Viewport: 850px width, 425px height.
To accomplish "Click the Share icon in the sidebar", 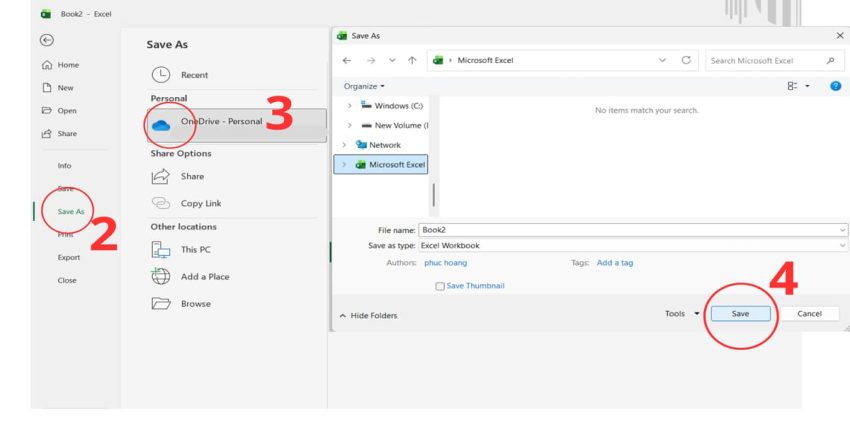I will 47,133.
